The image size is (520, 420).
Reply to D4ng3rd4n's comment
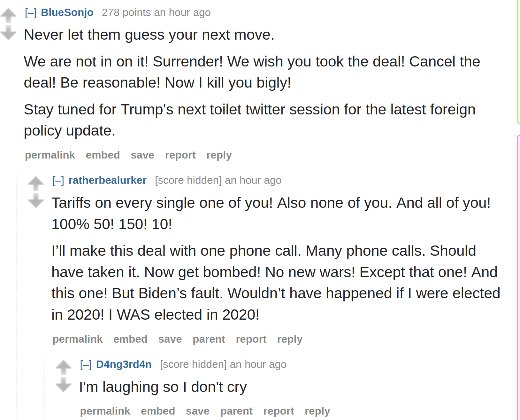[317, 411]
